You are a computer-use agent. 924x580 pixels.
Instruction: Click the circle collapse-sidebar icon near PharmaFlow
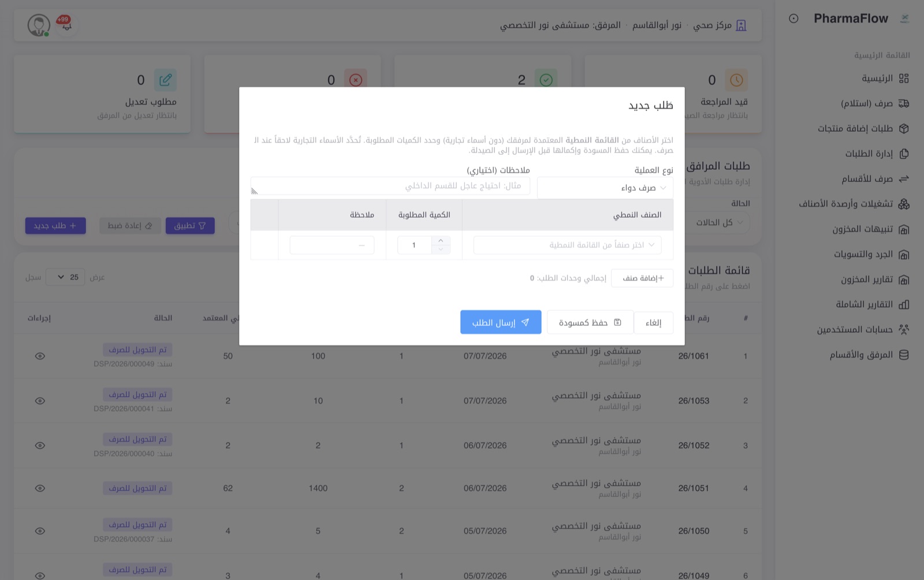point(793,18)
